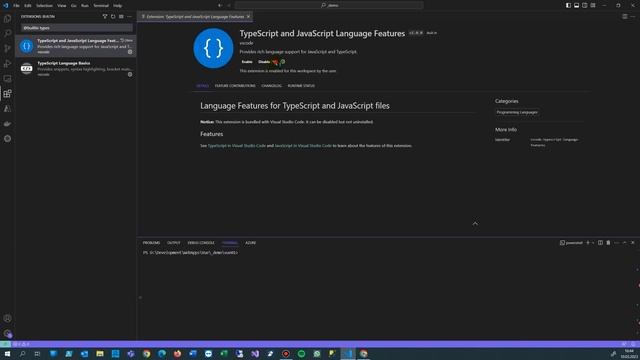
Task: Toggle secondary side bar layout icon
Action: coord(584,5)
